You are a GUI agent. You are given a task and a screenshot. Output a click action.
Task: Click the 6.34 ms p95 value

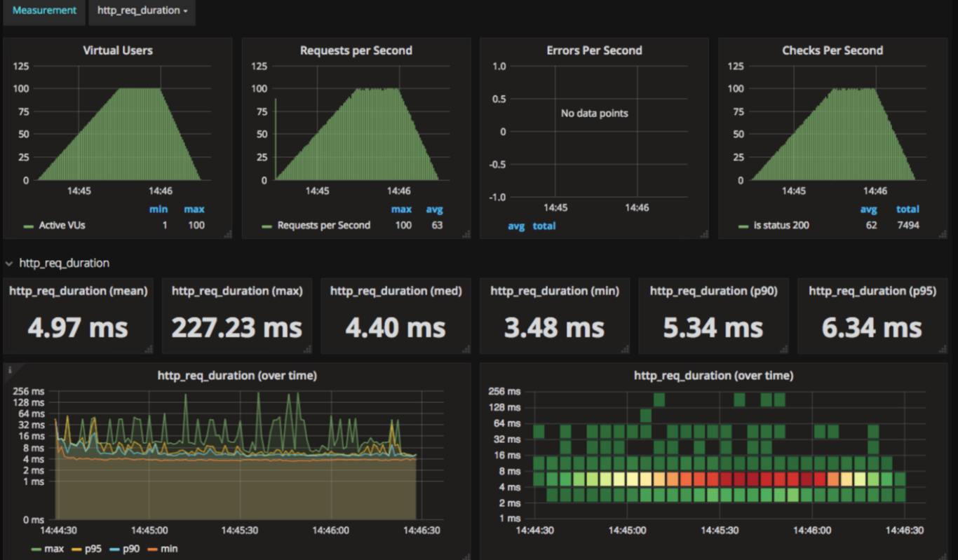pyautogui.click(x=872, y=327)
